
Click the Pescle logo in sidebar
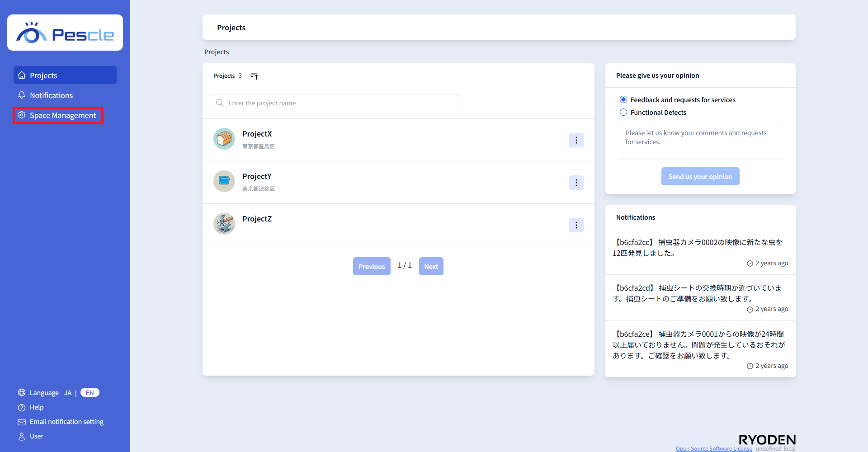coord(65,33)
